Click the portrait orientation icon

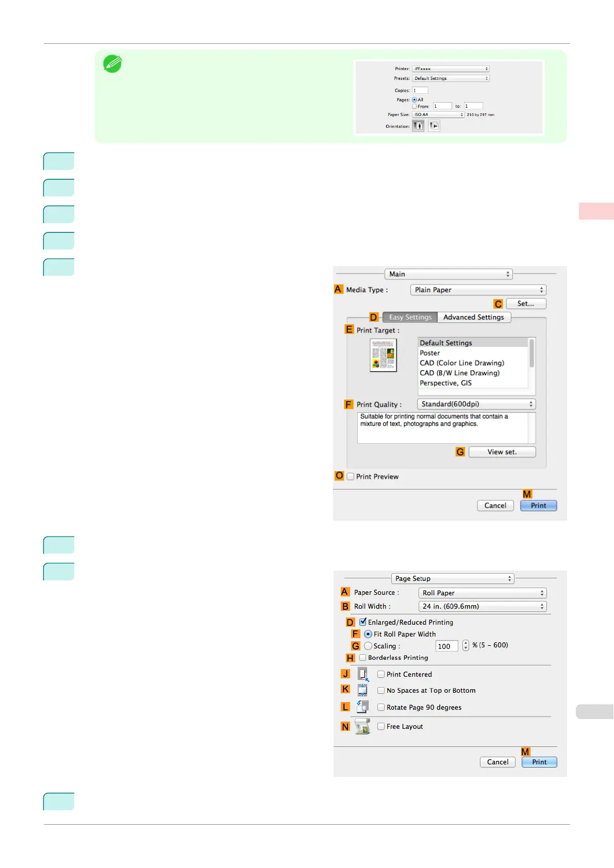tap(418, 126)
